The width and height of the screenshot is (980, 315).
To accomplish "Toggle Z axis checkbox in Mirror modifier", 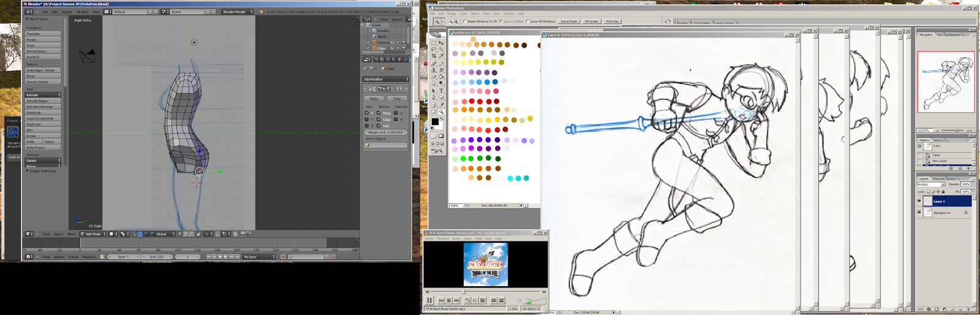I will (x=367, y=126).
